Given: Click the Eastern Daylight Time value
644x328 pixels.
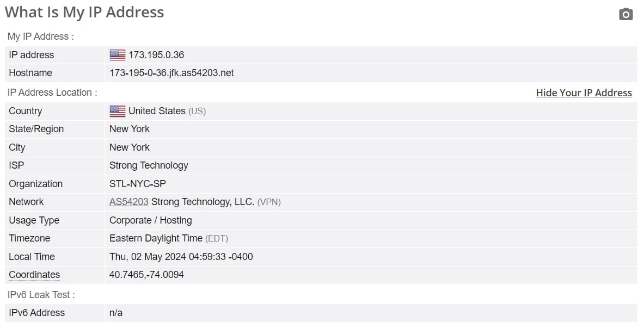Looking at the screenshot, I should click(x=156, y=238).
